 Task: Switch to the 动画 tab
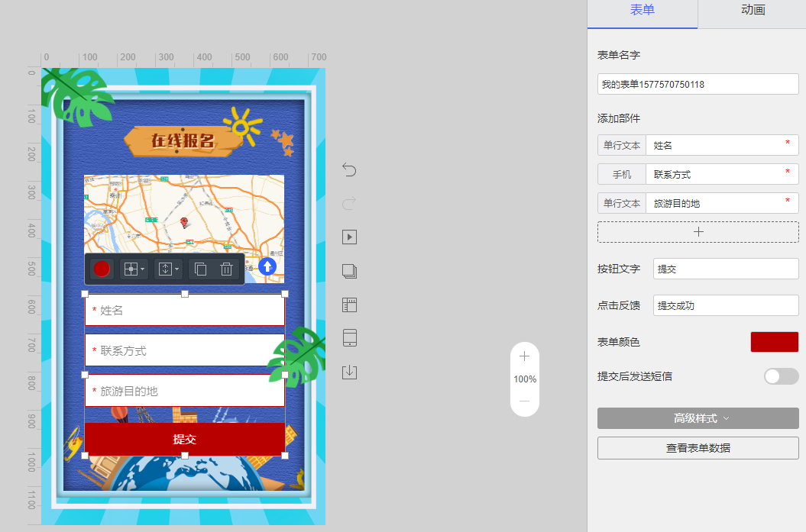coord(753,10)
